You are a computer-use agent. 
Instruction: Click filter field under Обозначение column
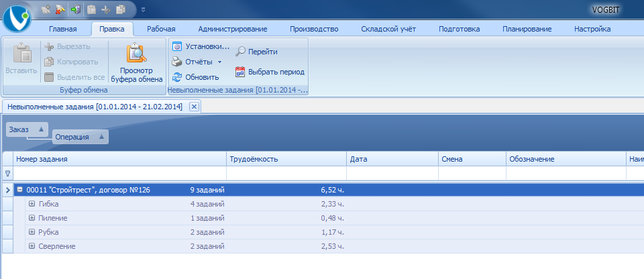pyautogui.click(x=566, y=174)
